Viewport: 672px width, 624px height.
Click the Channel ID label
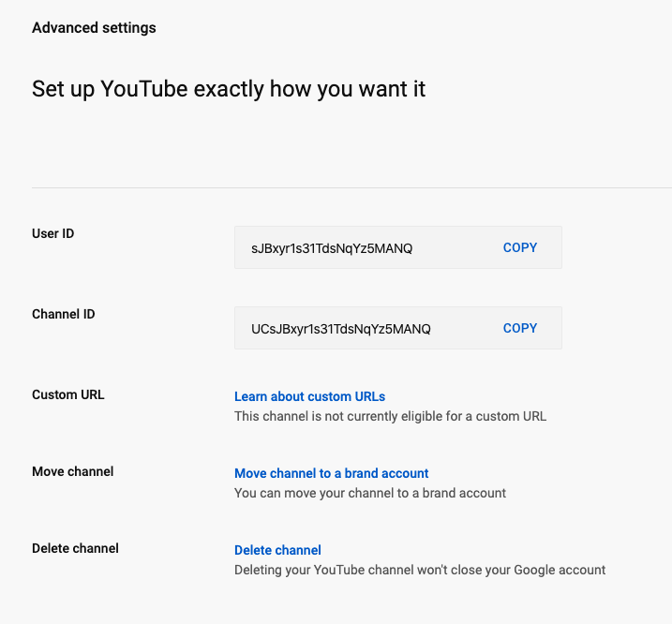[64, 314]
